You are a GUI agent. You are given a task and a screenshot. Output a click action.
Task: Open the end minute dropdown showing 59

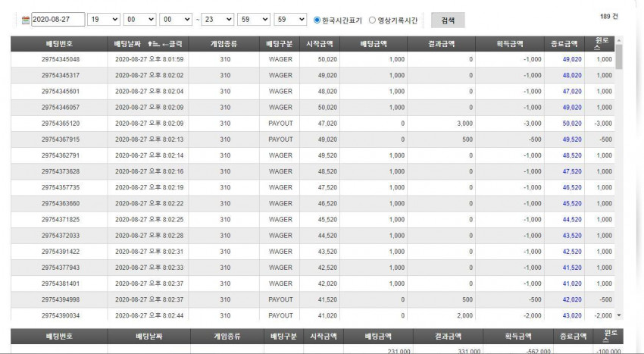(253, 19)
